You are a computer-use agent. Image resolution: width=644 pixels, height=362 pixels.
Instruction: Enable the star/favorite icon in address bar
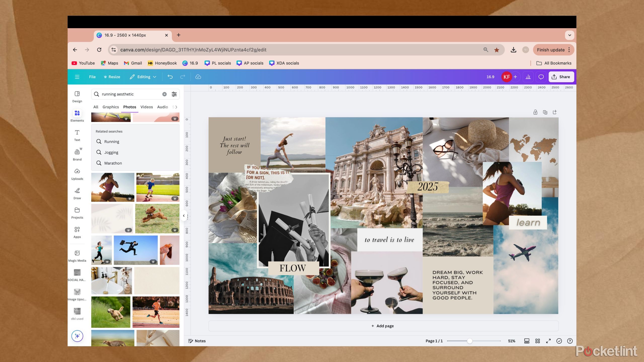(497, 50)
